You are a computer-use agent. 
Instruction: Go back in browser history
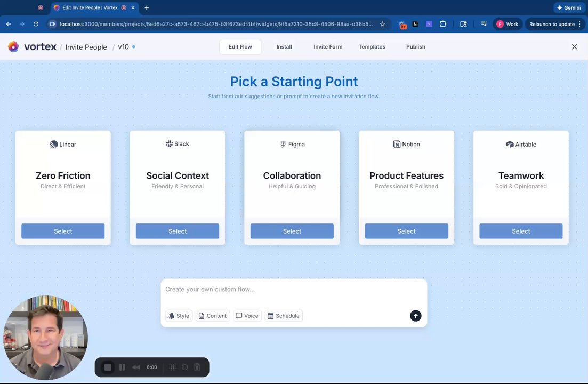pyautogui.click(x=8, y=24)
